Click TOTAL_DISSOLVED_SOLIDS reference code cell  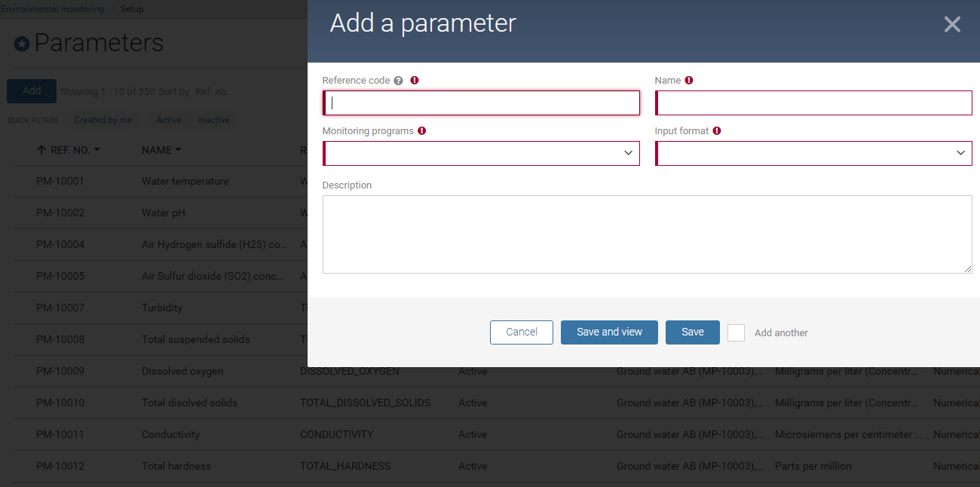366,403
